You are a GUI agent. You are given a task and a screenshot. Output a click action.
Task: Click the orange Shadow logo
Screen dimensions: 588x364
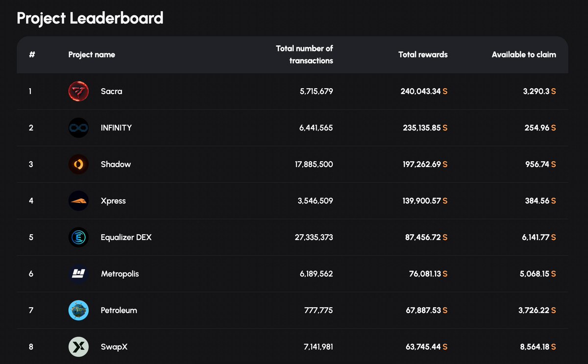coord(78,164)
